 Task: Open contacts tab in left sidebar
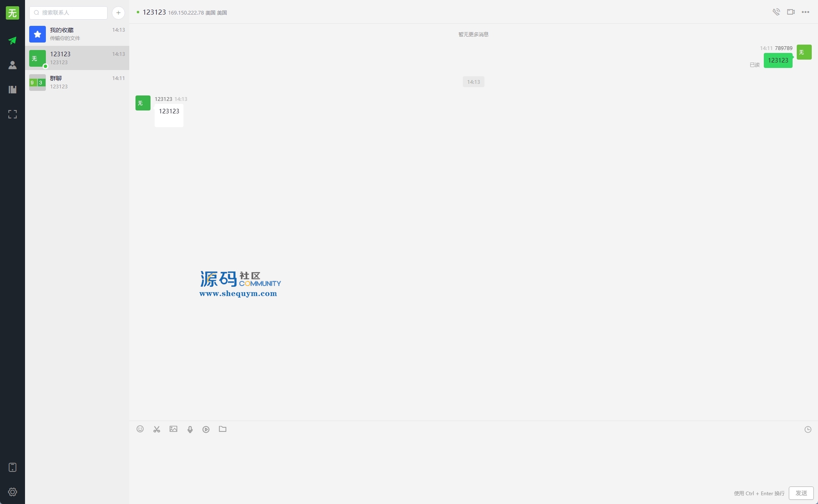tap(13, 65)
